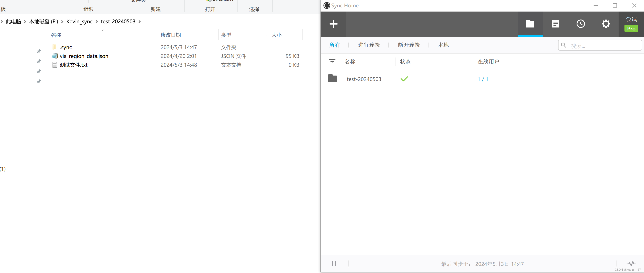Viewport: 644px width, 273px height.
Task: Sort files by 修改日期 column header
Action: 171,35
